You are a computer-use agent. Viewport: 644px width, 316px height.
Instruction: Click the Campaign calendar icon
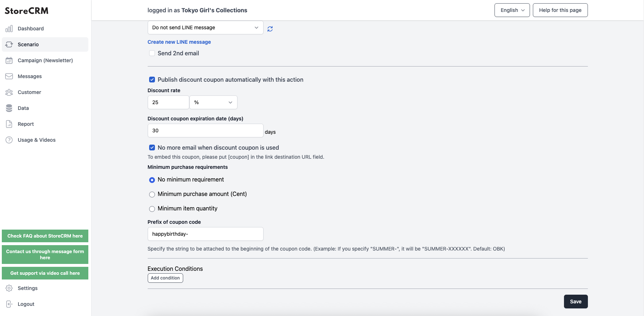pyautogui.click(x=9, y=60)
